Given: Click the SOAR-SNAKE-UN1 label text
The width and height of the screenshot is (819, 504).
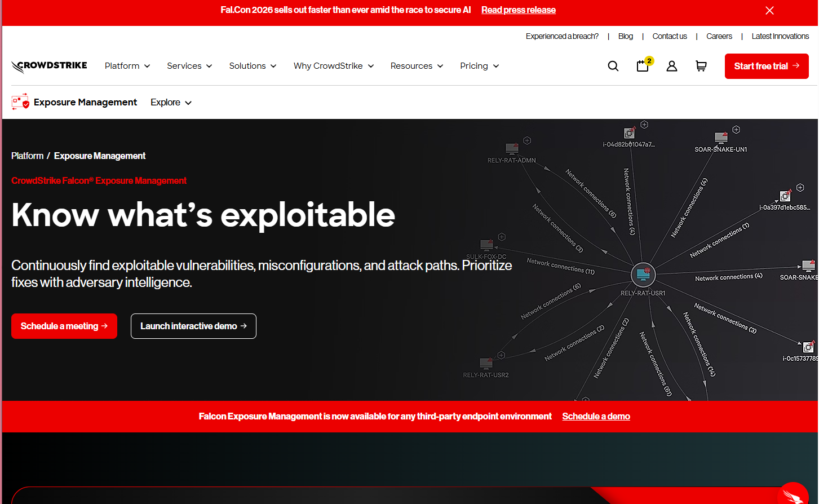Looking at the screenshot, I should [721, 149].
